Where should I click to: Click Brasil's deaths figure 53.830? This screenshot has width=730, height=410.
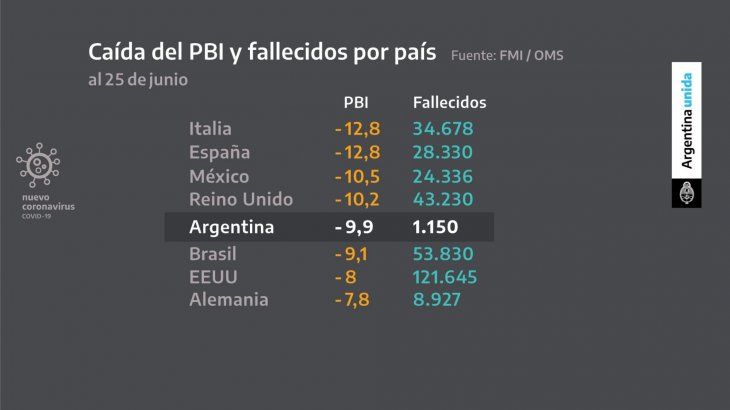(442, 253)
